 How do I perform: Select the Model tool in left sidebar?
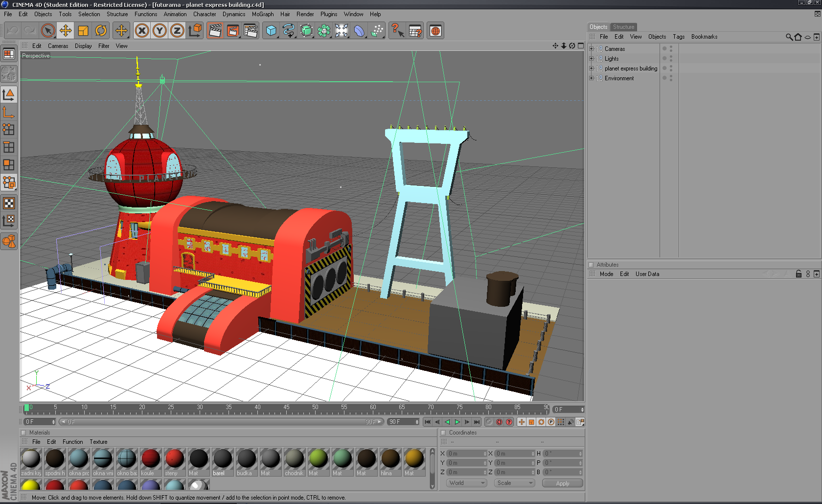(x=9, y=94)
